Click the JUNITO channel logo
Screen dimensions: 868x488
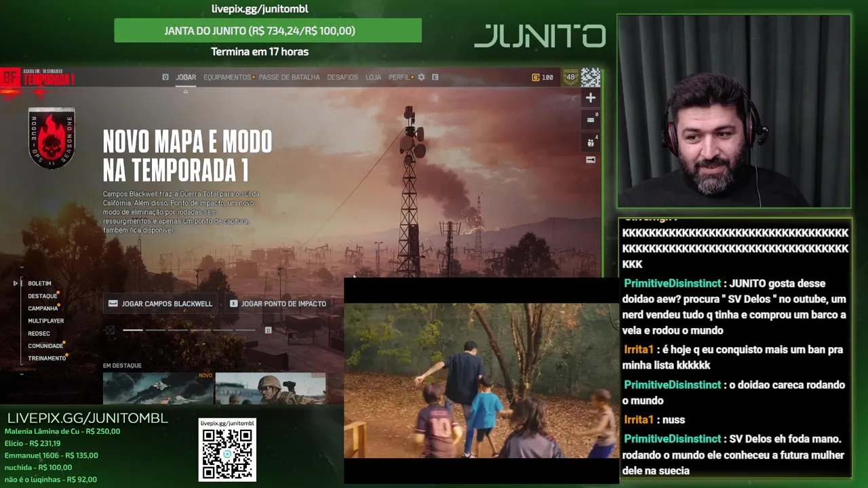pyautogui.click(x=540, y=36)
